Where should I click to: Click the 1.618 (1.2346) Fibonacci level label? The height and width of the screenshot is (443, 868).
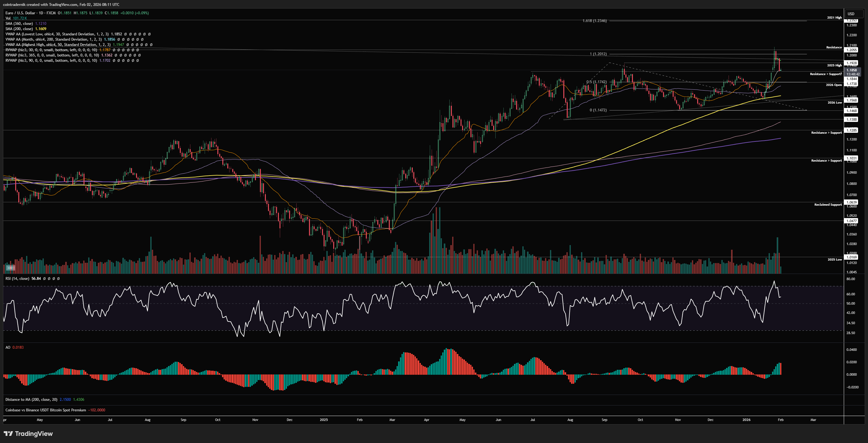pyautogui.click(x=594, y=21)
